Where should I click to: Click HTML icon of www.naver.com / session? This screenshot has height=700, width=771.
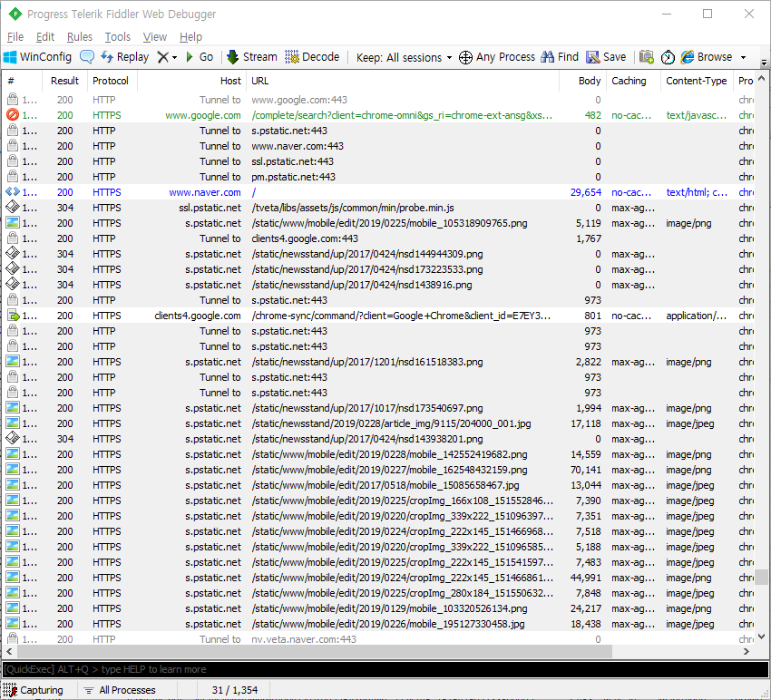point(13,192)
